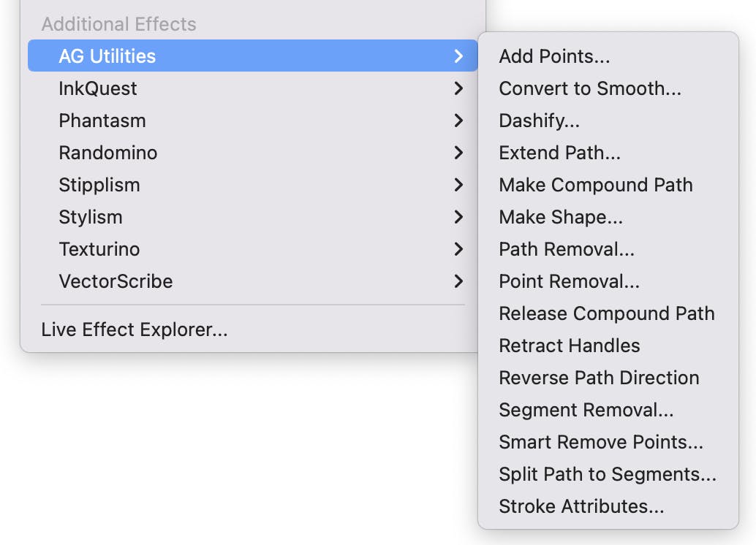Select the Randomino menu entry
756x545 pixels.
coord(107,153)
